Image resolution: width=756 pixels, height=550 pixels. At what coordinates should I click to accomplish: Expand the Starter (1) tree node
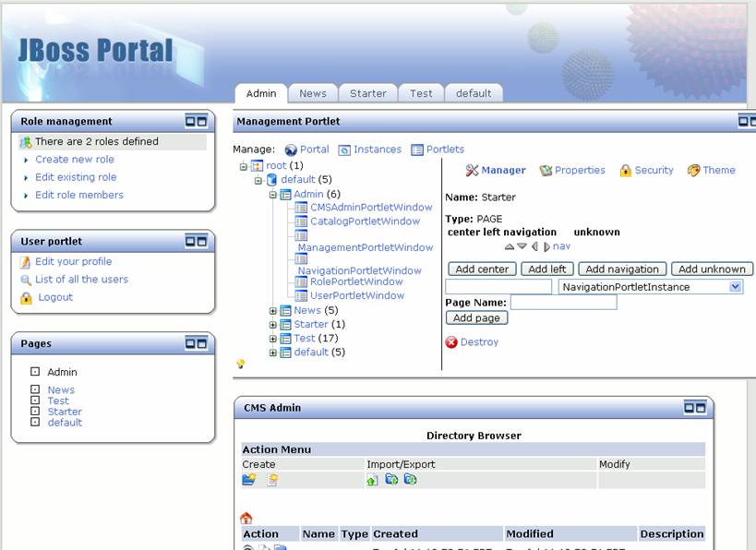coord(273,326)
